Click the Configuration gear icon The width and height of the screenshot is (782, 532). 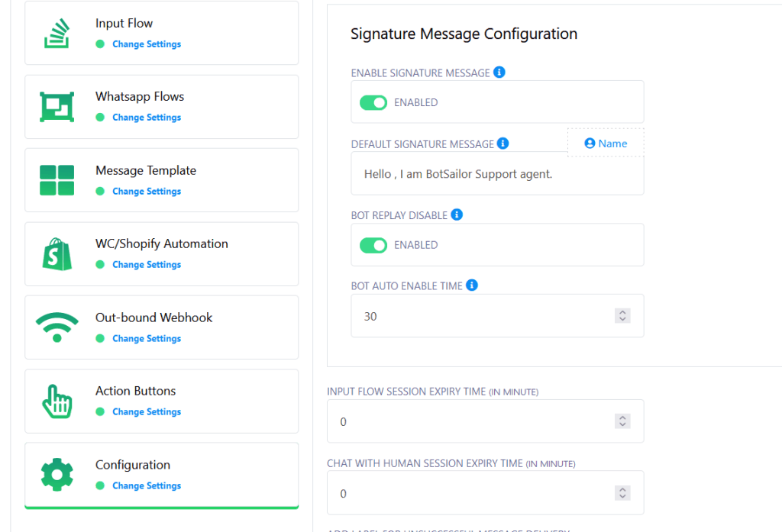pyautogui.click(x=57, y=474)
